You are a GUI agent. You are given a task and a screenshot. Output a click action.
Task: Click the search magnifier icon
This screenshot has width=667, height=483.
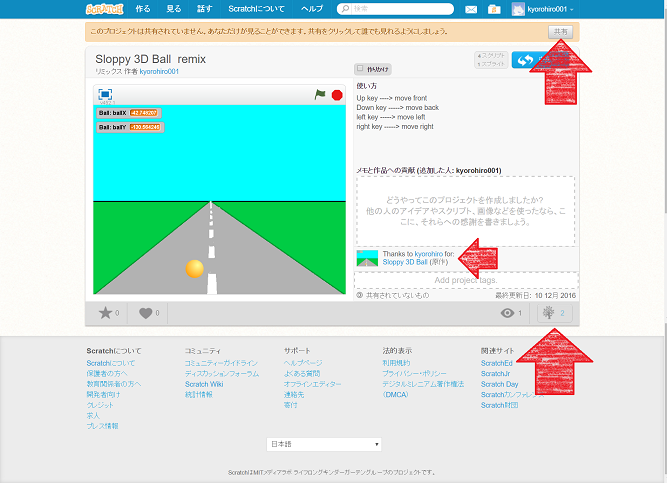tap(345, 9)
